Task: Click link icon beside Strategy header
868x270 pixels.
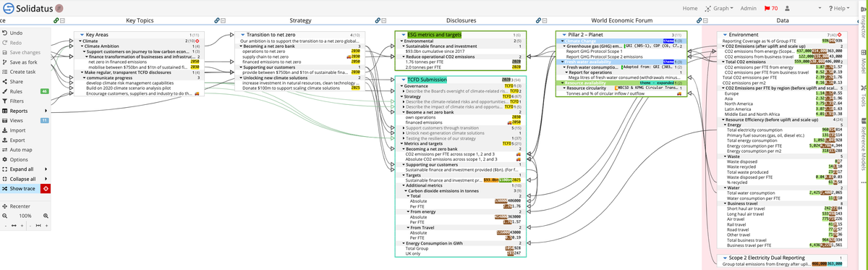Action: pyautogui.click(x=216, y=21)
